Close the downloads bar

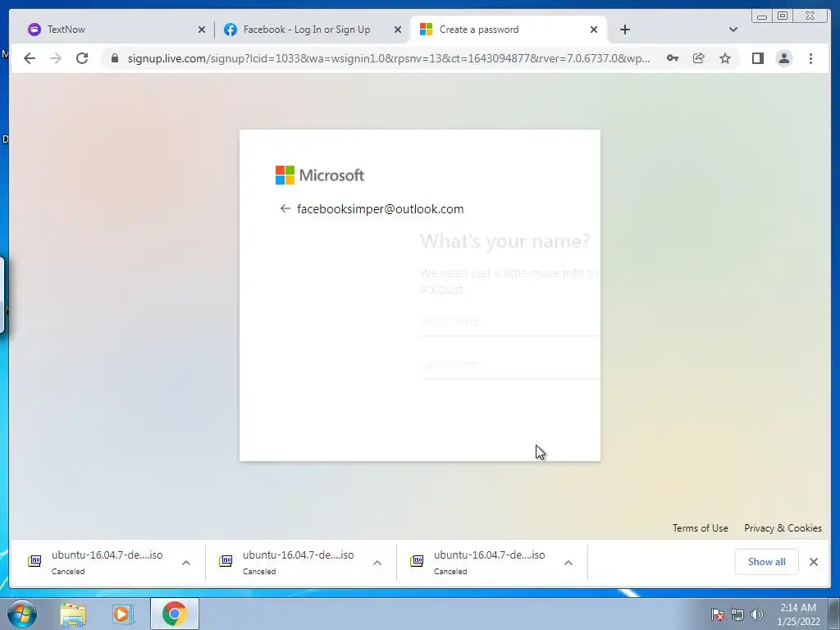coord(814,562)
